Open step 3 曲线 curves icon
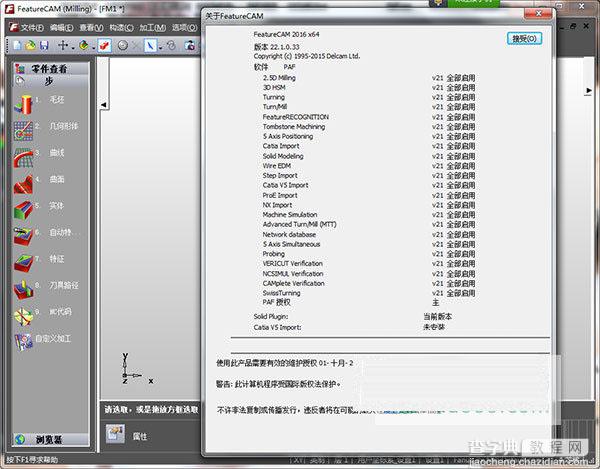This screenshot has height=469, width=600. [23, 157]
